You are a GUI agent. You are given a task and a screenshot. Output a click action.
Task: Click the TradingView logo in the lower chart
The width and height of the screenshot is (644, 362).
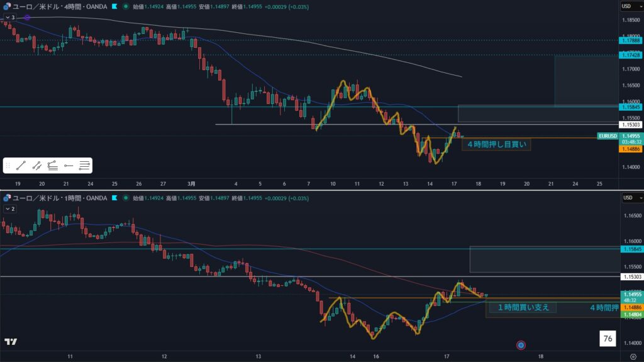11,342
